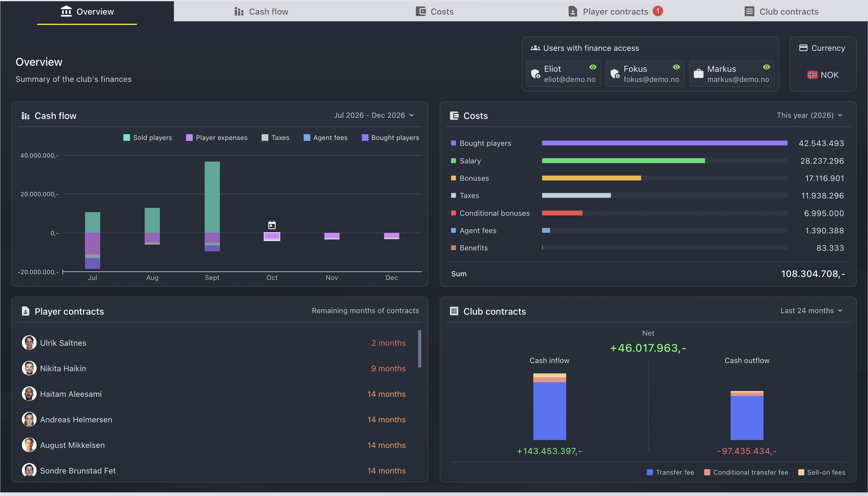This screenshot has height=496, width=868.
Task: Toggle Markus's green eye visibility icon
Action: tap(766, 67)
